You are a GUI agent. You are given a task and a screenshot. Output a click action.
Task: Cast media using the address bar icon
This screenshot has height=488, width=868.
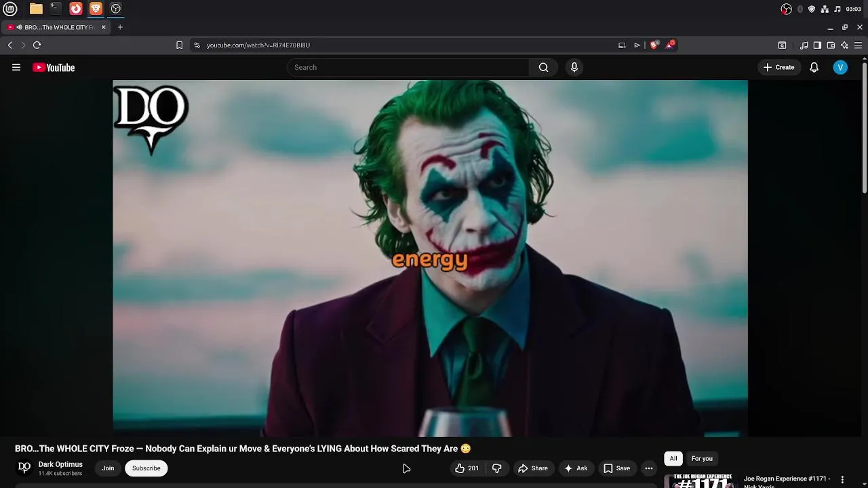(622, 45)
